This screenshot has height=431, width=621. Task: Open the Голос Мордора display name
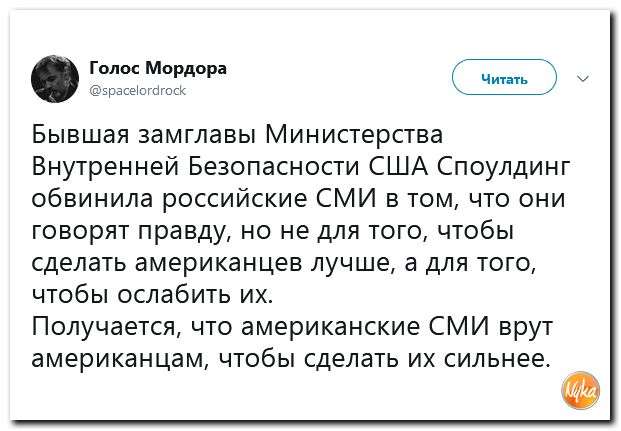point(158,68)
